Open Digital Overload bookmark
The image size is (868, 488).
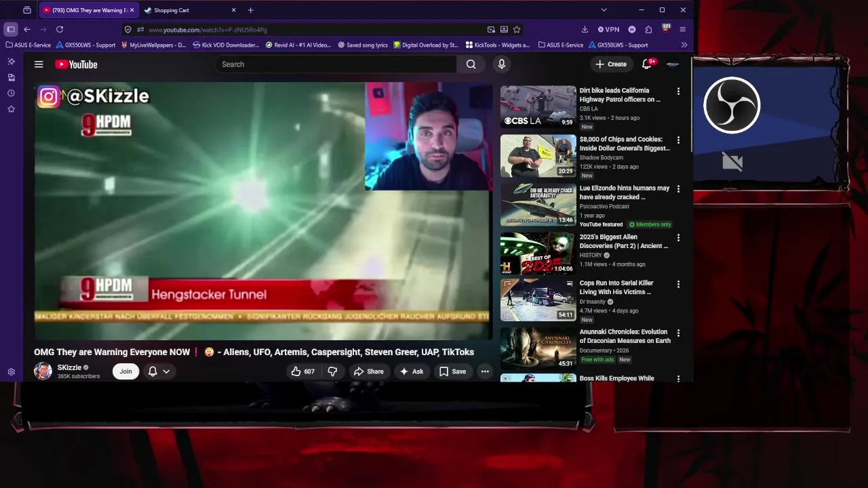pyautogui.click(x=426, y=45)
